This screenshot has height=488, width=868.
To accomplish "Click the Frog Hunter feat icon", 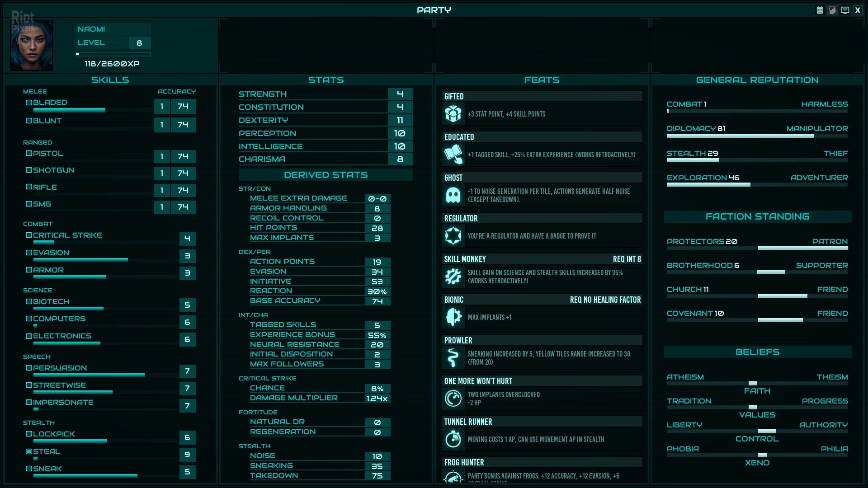I will [453, 477].
